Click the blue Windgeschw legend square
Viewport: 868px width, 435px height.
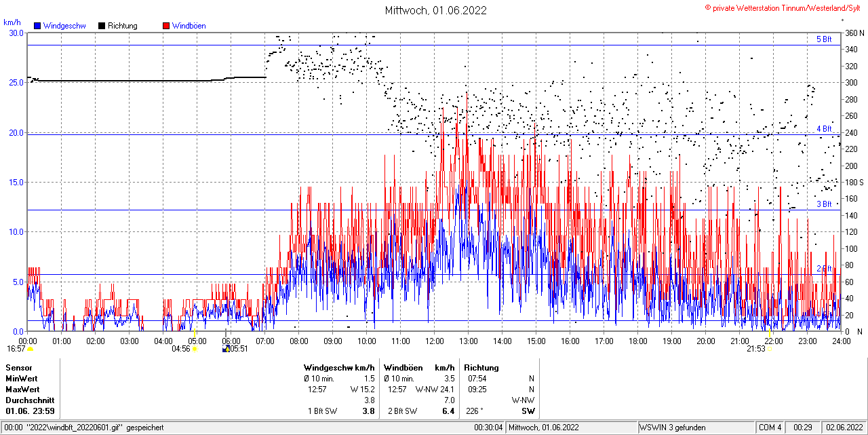pos(37,26)
